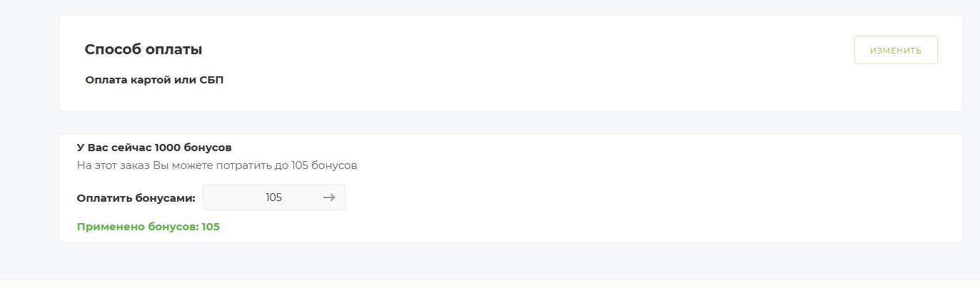The width and height of the screenshot is (980, 288).
Task: Click 105 in the green applied-bonuses message
Action: pyautogui.click(x=211, y=227)
